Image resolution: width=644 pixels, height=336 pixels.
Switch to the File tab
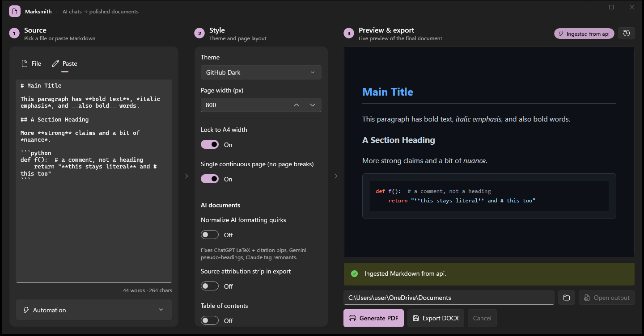coord(31,63)
